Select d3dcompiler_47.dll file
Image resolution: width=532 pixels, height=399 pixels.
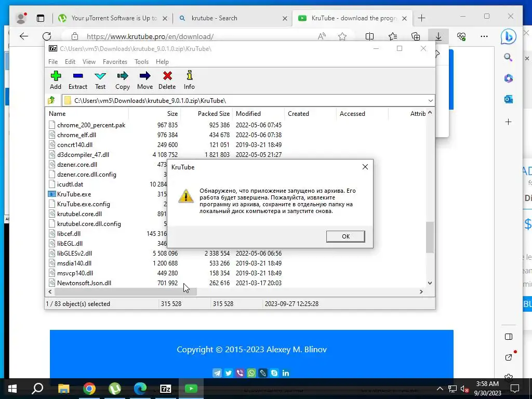coord(83,154)
